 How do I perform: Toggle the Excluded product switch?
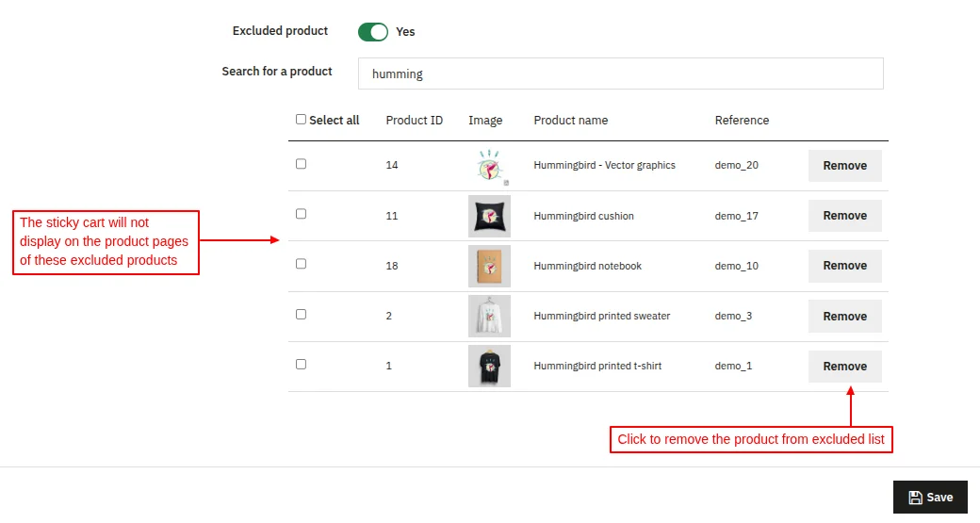(x=373, y=32)
